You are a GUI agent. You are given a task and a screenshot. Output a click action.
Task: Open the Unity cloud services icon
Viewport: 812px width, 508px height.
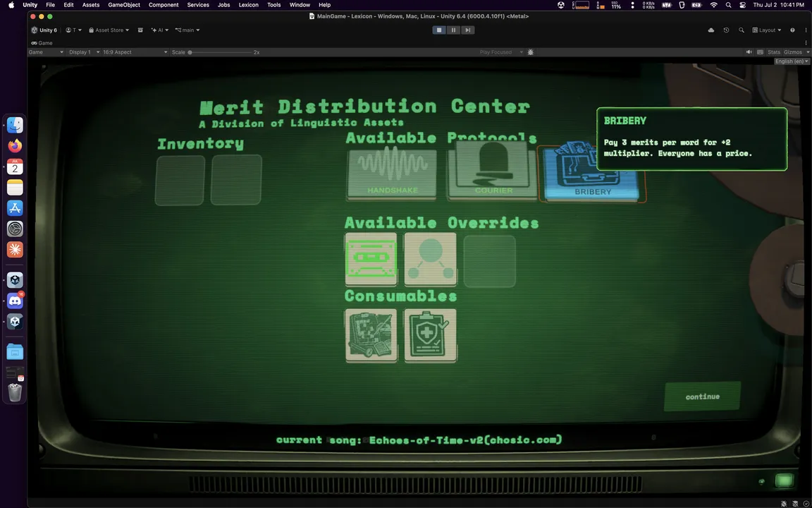pyautogui.click(x=711, y=30)
